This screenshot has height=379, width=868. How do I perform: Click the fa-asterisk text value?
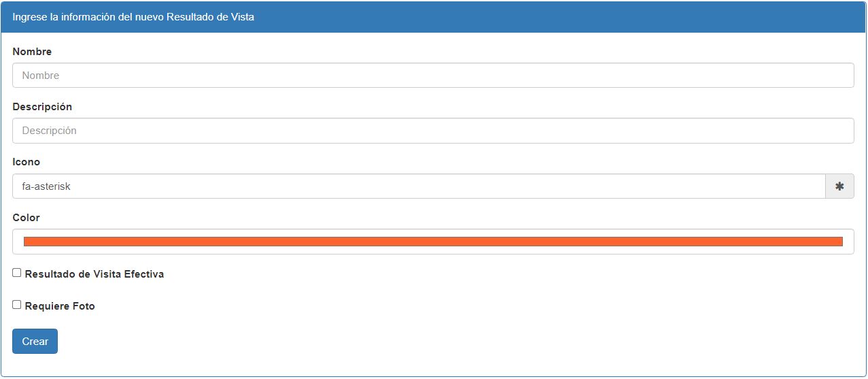tap(46, 186)
